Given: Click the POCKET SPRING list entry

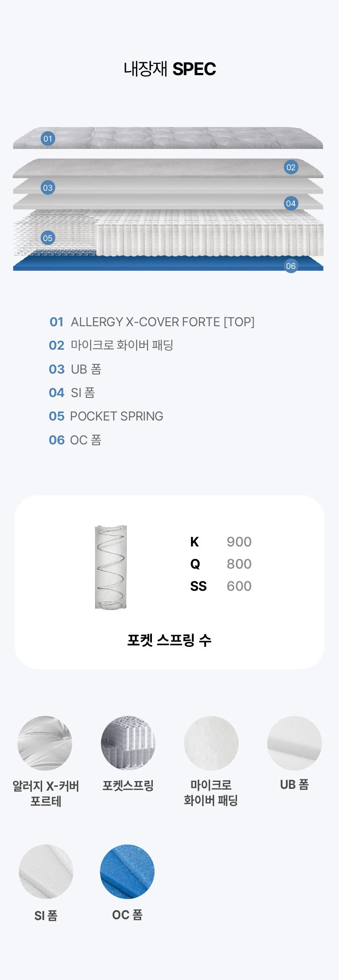Looking at the screenshot, I should 106,416.
